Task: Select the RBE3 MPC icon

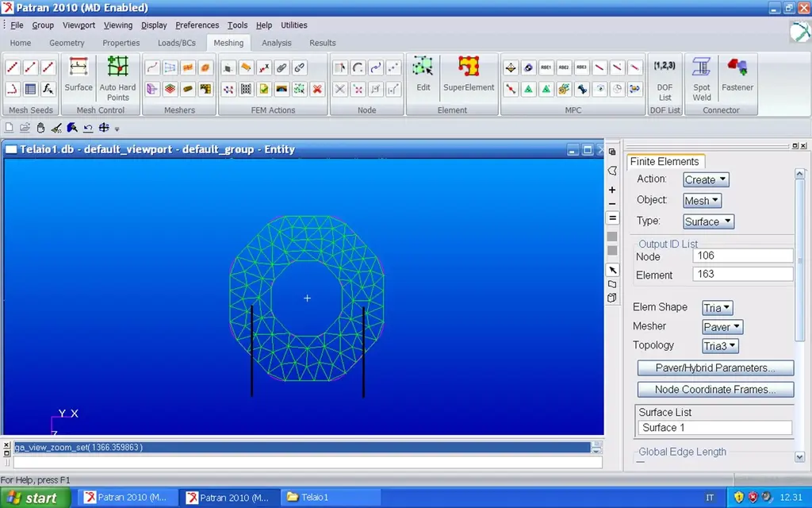Action: tap(581, 67)
